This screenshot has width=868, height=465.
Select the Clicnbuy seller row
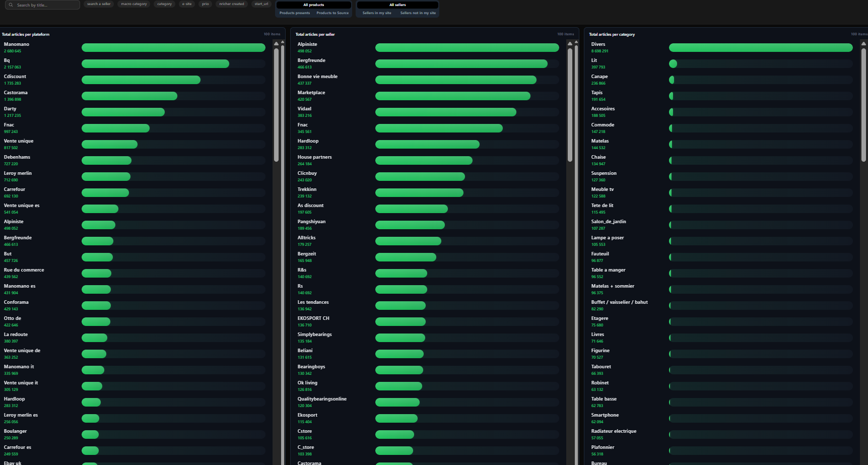pos(428,176)
